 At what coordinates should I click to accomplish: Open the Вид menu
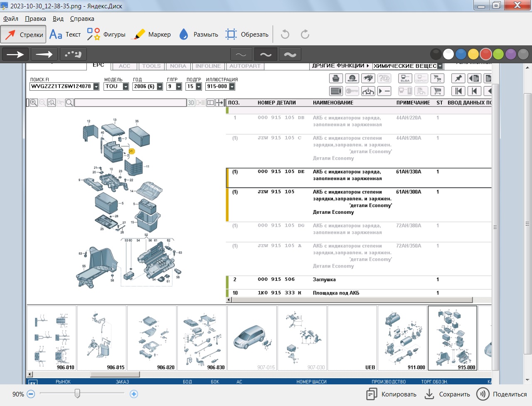click(x=58, y=19)
